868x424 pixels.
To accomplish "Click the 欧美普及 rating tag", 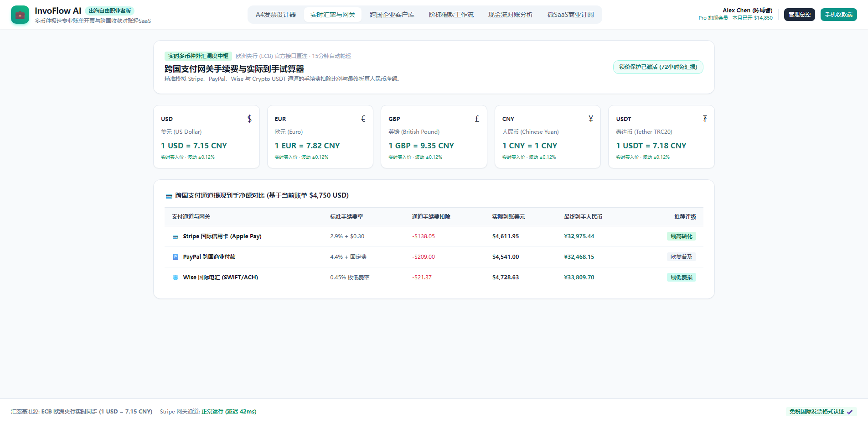I will coord(681,257).
